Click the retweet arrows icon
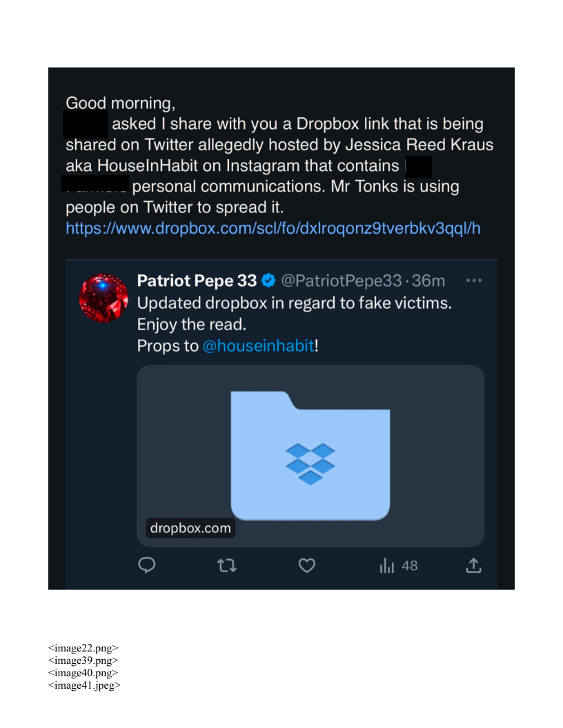 pos(226,566)
